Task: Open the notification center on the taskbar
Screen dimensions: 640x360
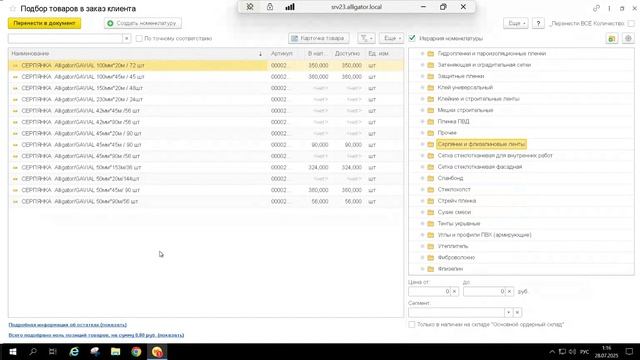Action: coord(629,352)
